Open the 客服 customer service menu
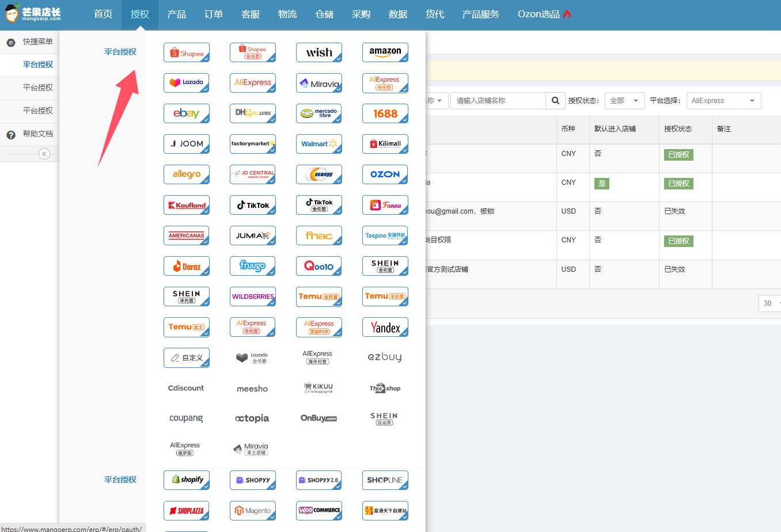 (x=251, y=14)
